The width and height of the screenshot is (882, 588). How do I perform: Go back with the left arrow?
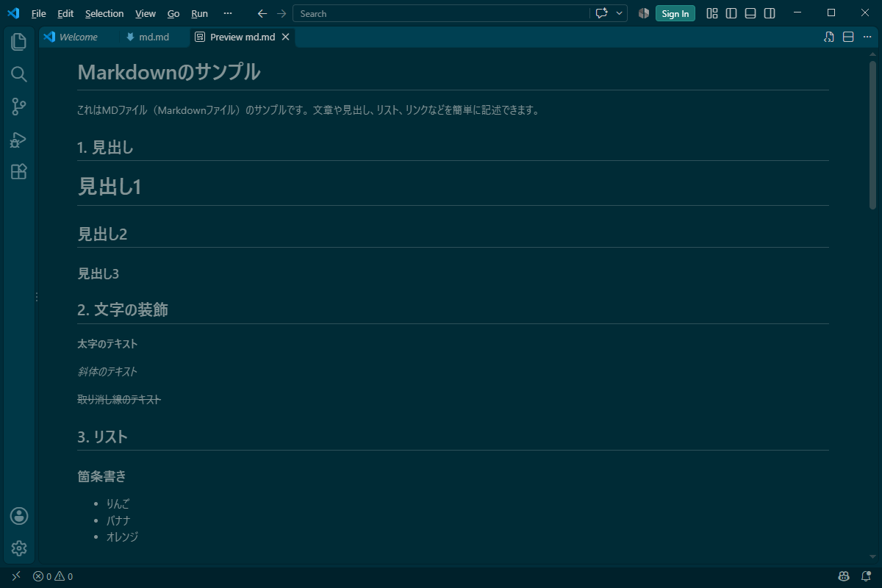(262, 13)
